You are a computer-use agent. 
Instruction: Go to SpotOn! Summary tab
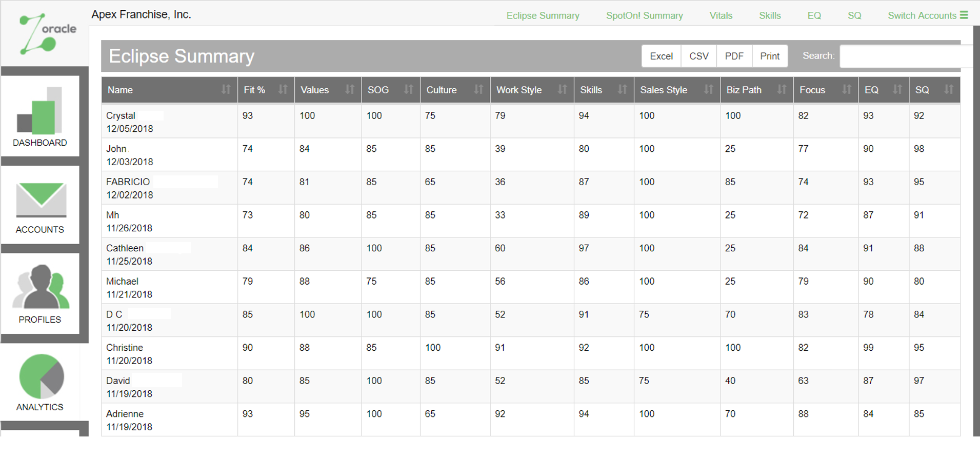click(644, 15)
